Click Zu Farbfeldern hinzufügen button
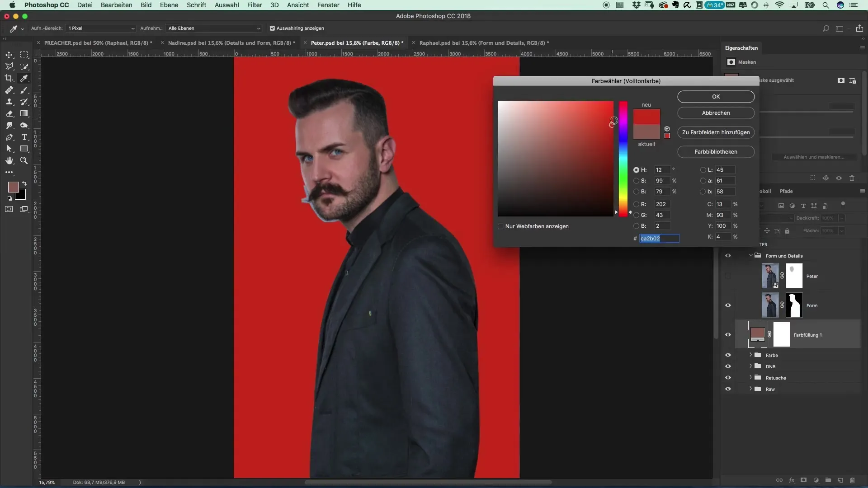 point(716,132)
